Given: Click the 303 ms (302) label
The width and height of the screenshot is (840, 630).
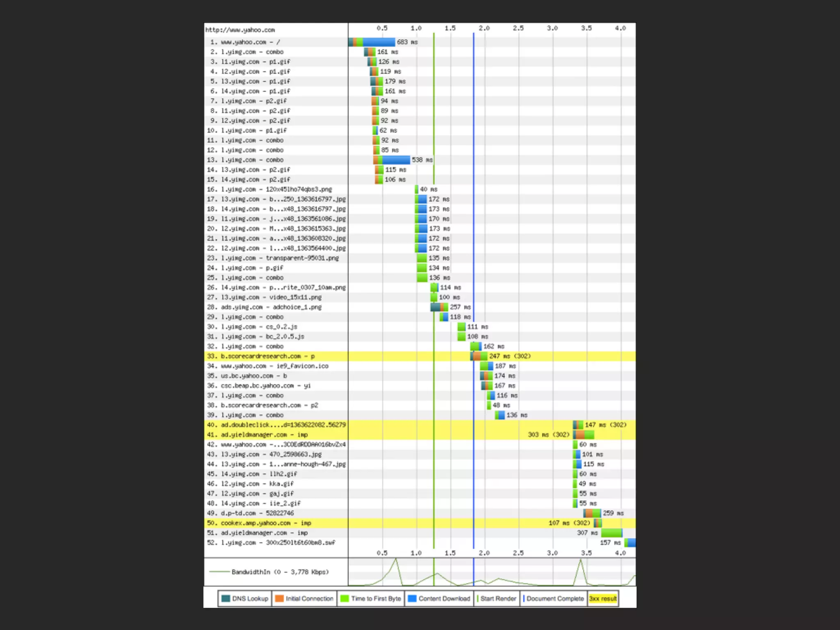Looking at the screenshot, I should click(x=549, y=435).
